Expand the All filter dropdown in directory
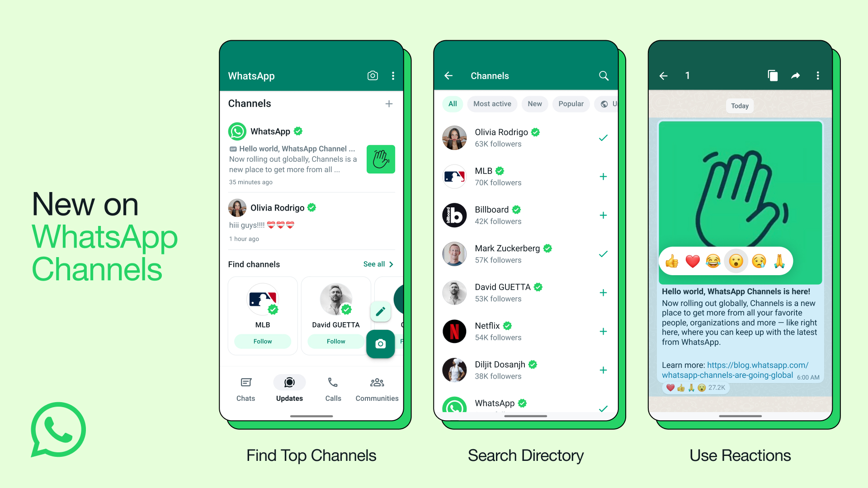 click(x=453, y=103)
